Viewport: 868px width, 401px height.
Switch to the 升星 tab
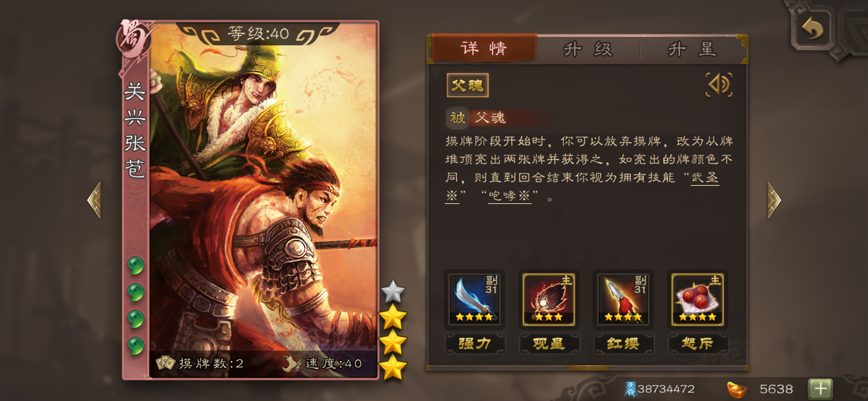(x=692, y=49)
